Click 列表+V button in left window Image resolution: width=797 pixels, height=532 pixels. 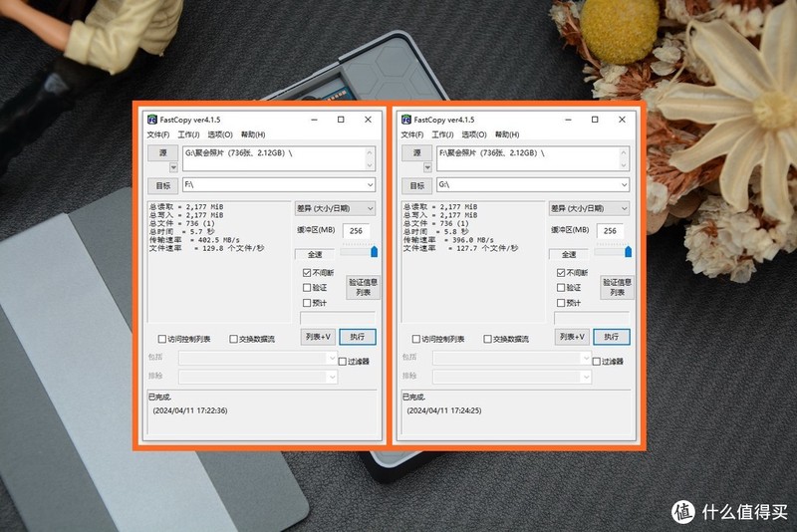coord(318,337)
